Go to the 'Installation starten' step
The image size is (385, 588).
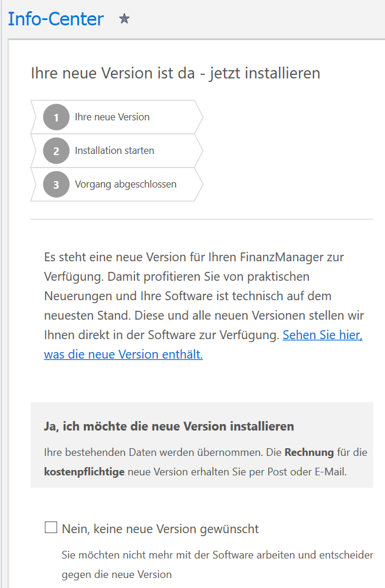(114, 150)
